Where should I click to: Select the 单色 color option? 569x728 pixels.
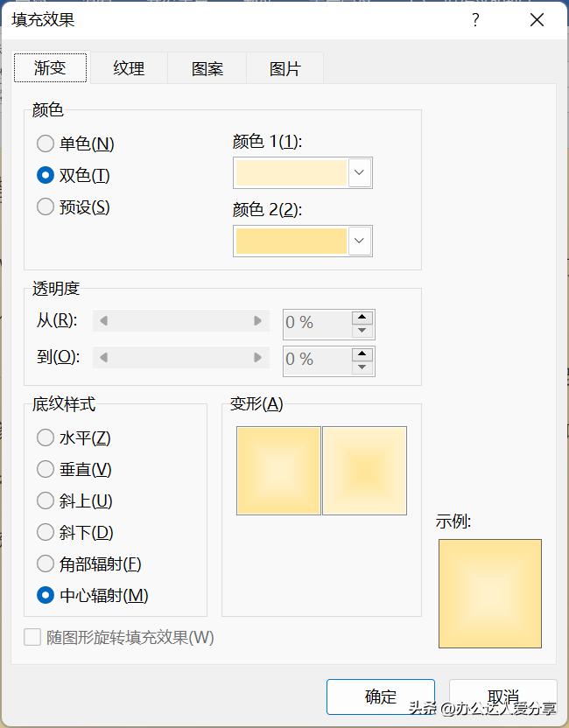[x=45, y=143]
